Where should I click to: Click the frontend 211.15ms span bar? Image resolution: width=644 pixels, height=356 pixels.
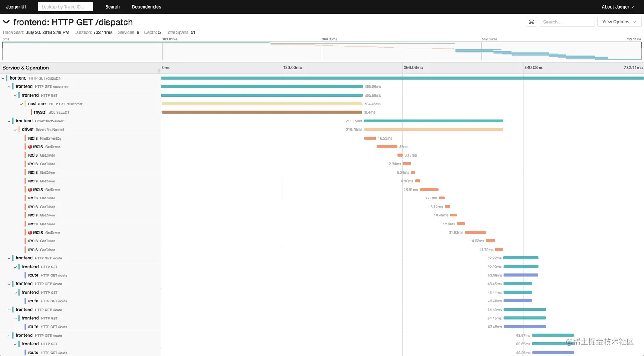coord(433,121)
